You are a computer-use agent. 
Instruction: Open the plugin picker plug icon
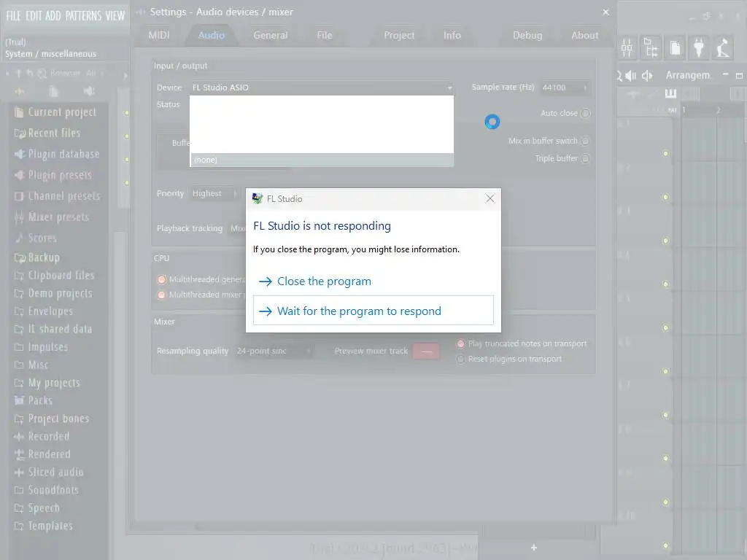point(699,47)
